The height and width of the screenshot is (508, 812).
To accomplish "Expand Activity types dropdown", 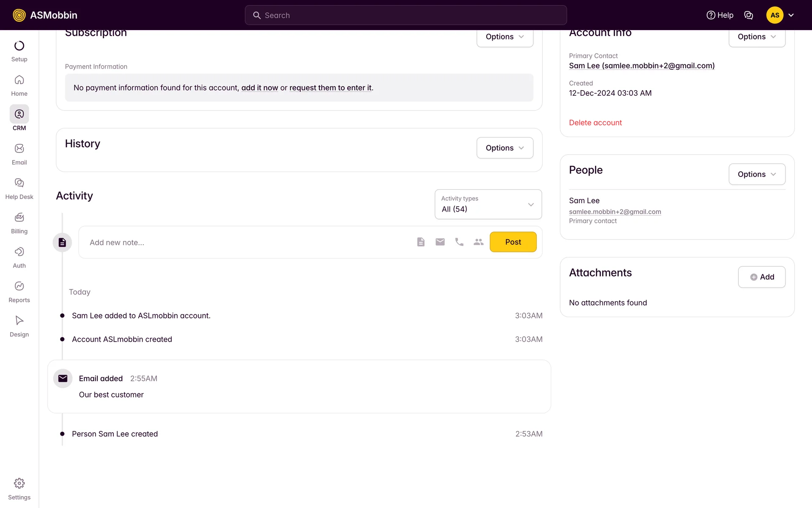I will pyautogui.click(x=488, y=204).
